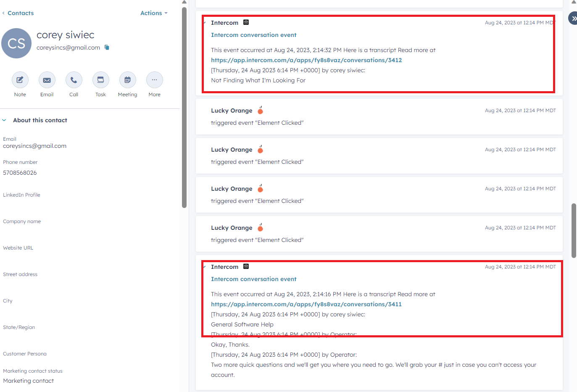
Task: Copy email address using copy icon
Action: [x=107, y=47]
